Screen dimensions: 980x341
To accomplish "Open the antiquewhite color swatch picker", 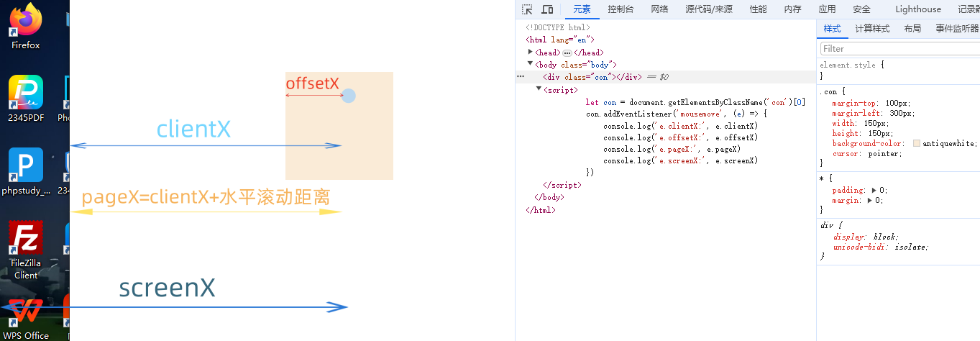I will [x=917, y=143].
